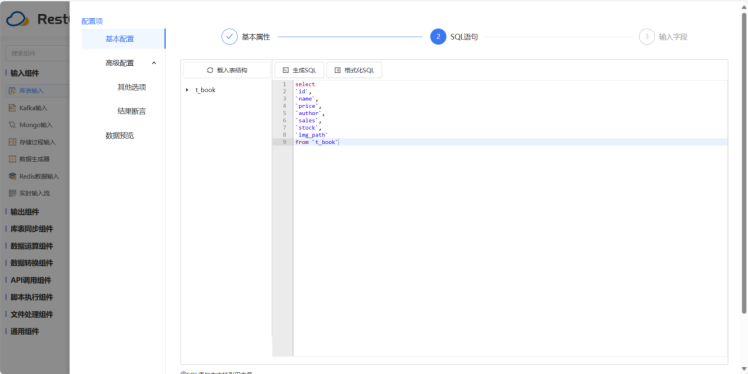748x374 pixels.
Task: Open the 结果断言 submenu item
Action: [132, 112]
